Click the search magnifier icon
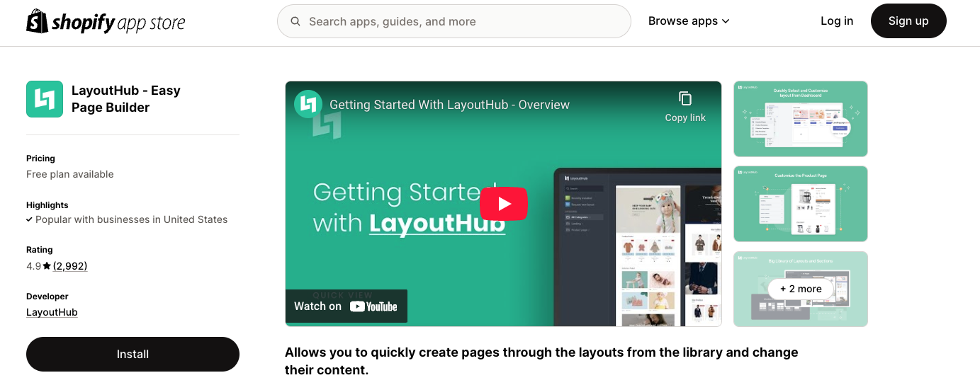Screen dimensions: 980x385 tap(295, 21)
